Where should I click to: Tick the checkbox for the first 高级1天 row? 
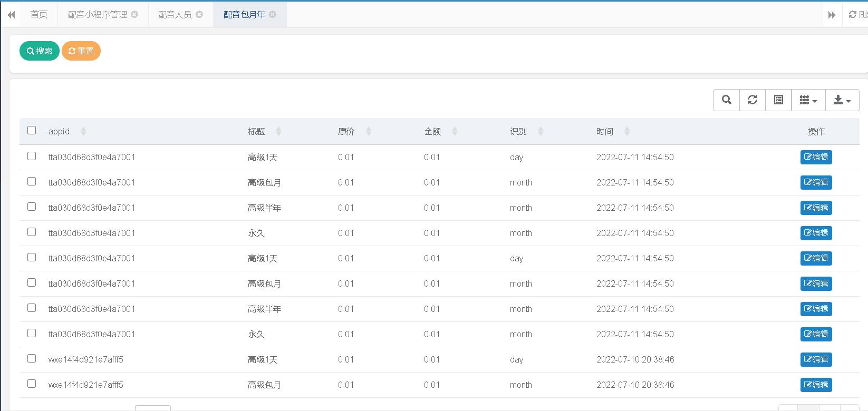(32, 156)
